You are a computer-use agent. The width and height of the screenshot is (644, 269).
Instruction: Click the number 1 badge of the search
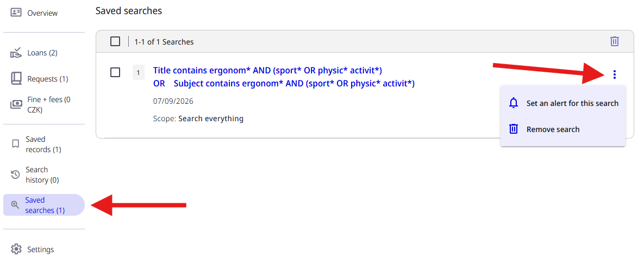tap(139, 73)
